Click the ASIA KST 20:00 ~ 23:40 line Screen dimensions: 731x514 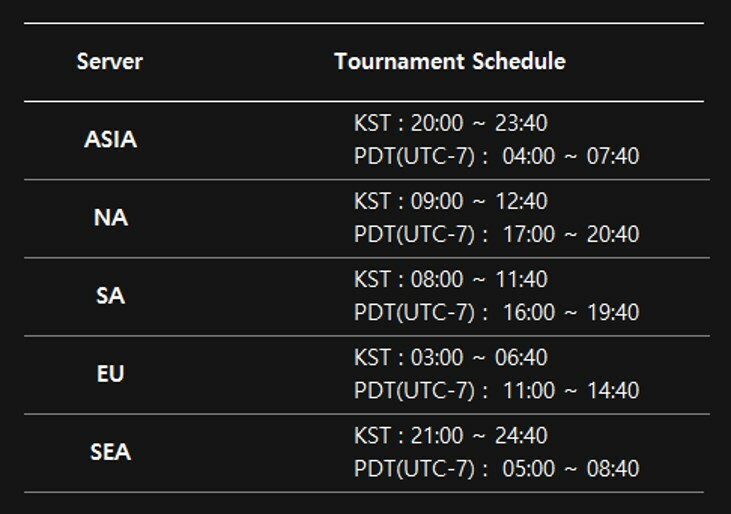click(450, 124)
